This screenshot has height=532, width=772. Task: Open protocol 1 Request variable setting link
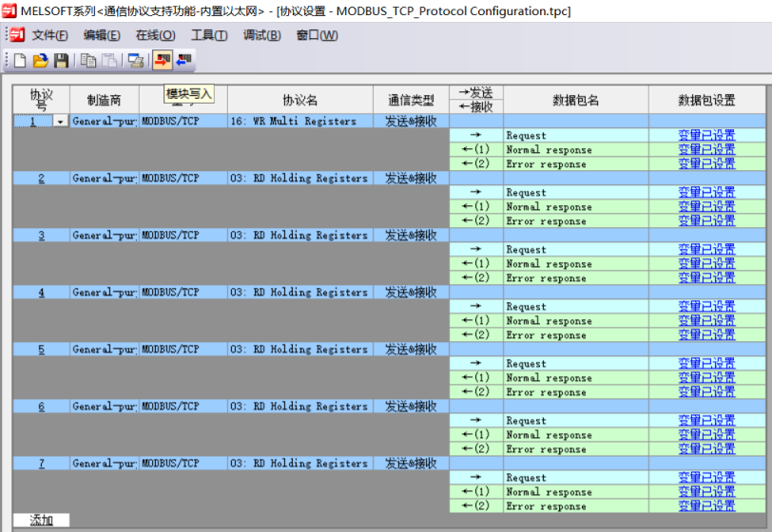pos(706,135)
